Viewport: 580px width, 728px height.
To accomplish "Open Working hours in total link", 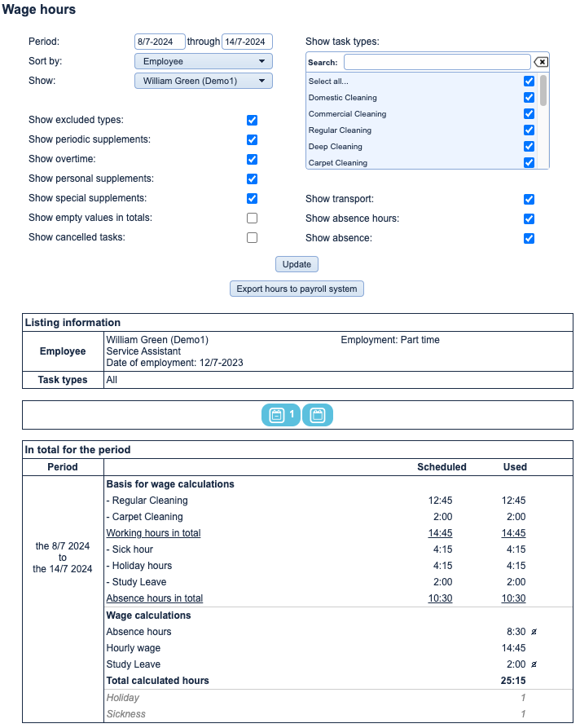I will click(153, 533).
